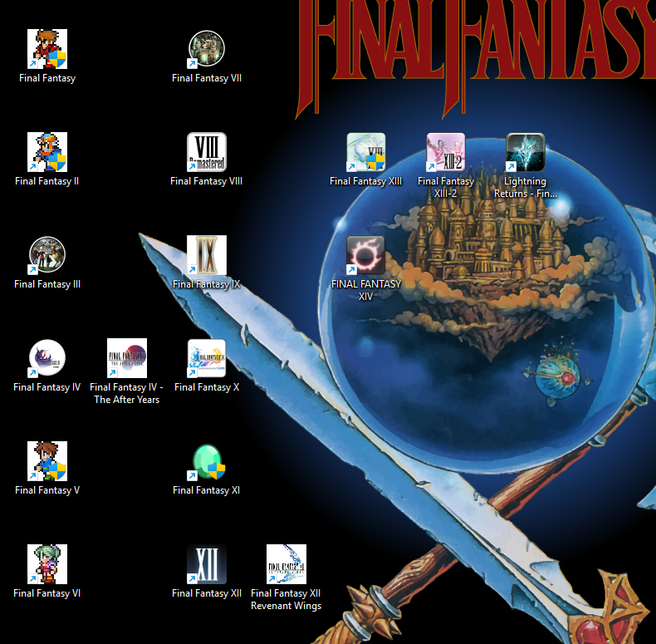Click the 'FINAL FANTASY XIV' label text
656x644 pixels.
tap(366, 290)
